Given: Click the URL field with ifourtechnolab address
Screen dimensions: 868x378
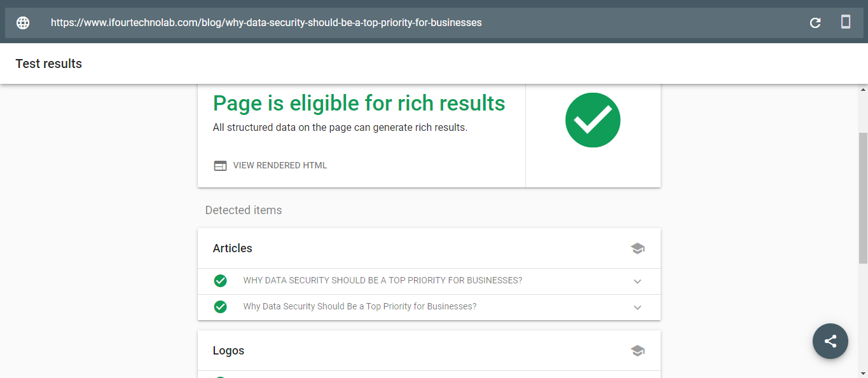Looking at the screenshot, I should (266, 23).
